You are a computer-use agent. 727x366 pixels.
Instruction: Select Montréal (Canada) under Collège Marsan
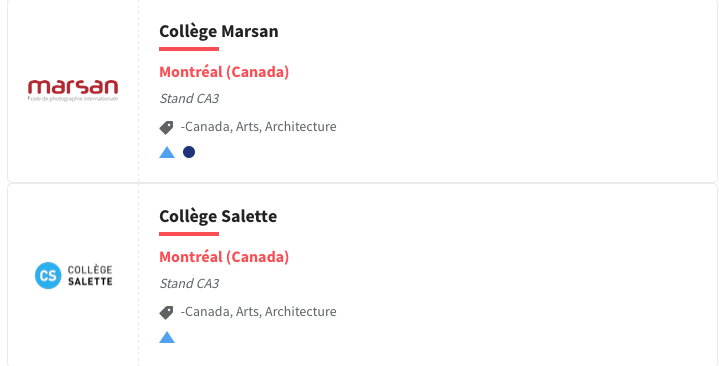[224, 72]
